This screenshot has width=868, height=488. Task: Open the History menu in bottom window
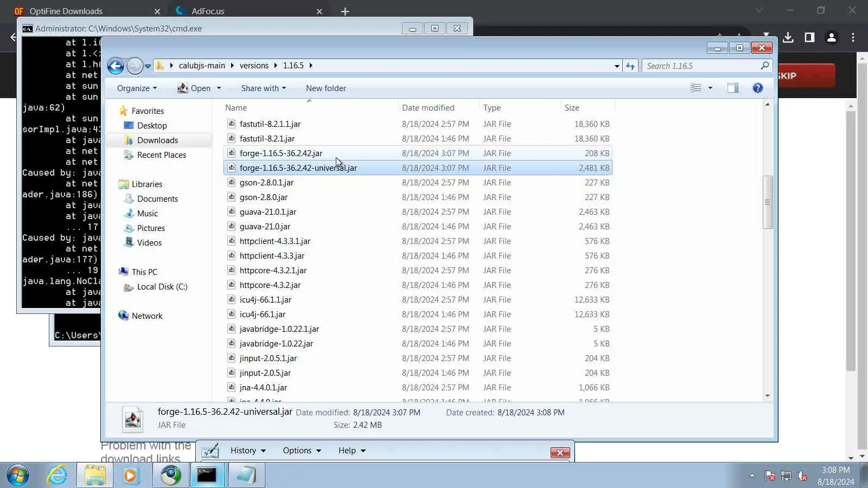pyautogui.click(x=248, y=450)
